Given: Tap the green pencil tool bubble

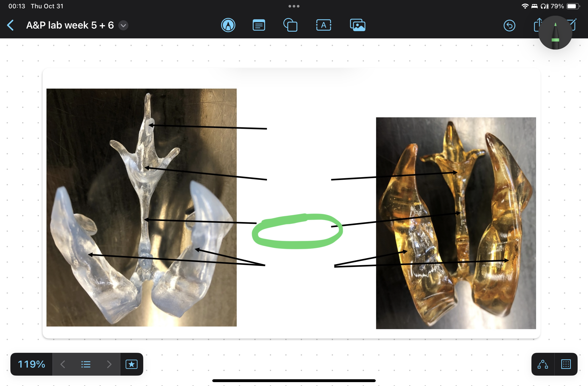Looking at the screenshot, I should click(x=555, y=33).
